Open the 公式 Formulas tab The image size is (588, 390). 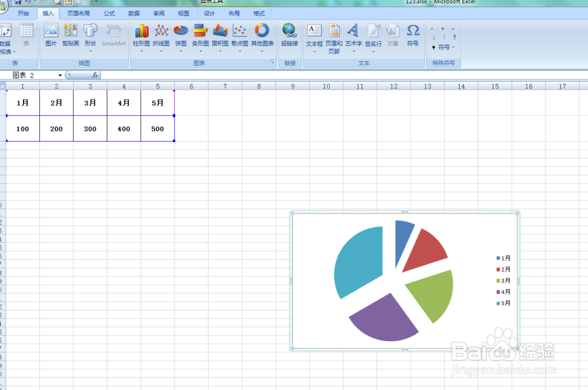click(109, 14)
